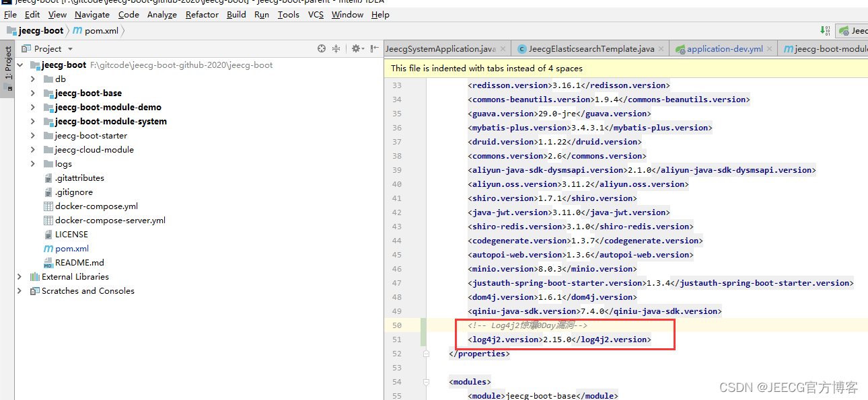Click the README.md markdown file icon
Image resolution: width=868 pixels, height=400 pixels.
point(48,263)
